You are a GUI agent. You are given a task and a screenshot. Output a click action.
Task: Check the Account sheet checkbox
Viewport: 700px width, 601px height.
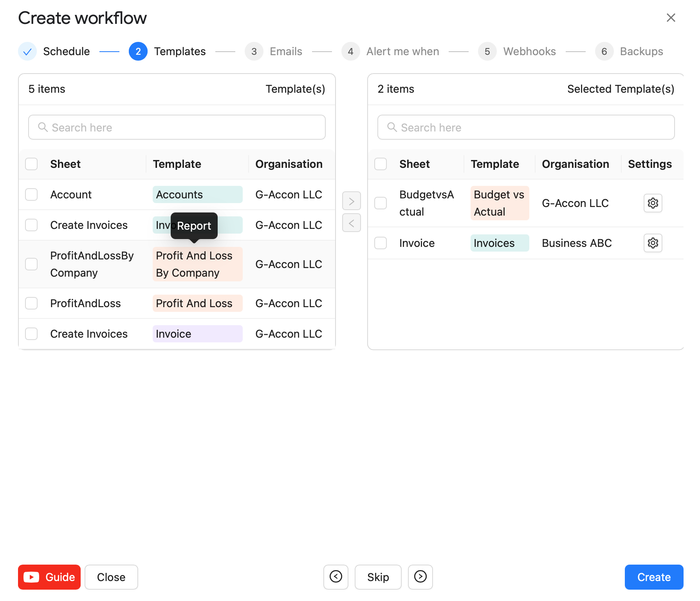pos(31,194)
